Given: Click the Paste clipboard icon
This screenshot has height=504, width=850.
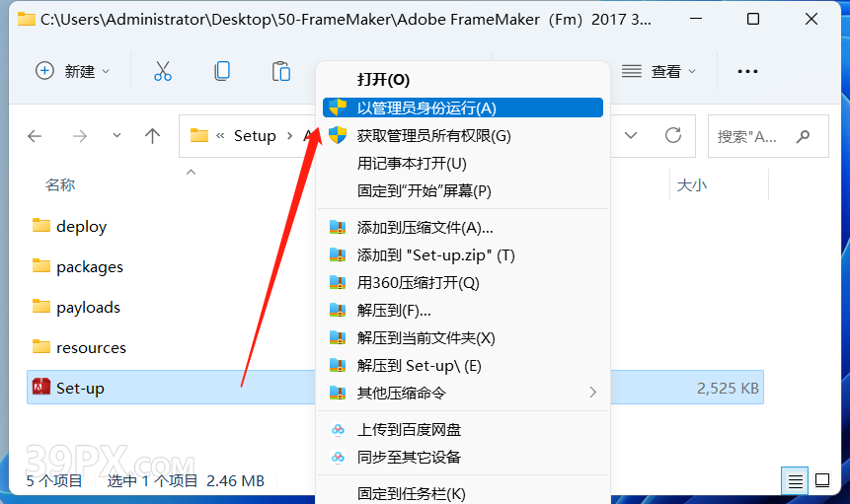Looking at the screenshot, I should 280,71.
